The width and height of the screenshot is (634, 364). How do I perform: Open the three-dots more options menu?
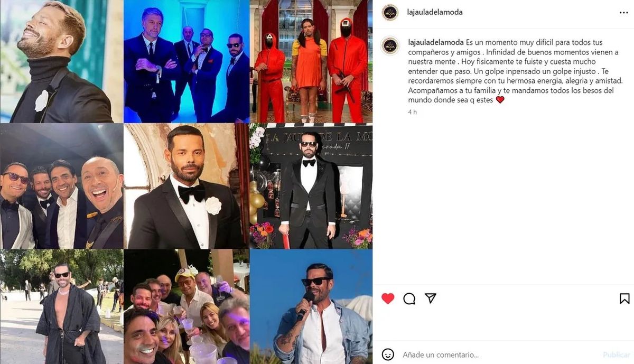point(624,12)
